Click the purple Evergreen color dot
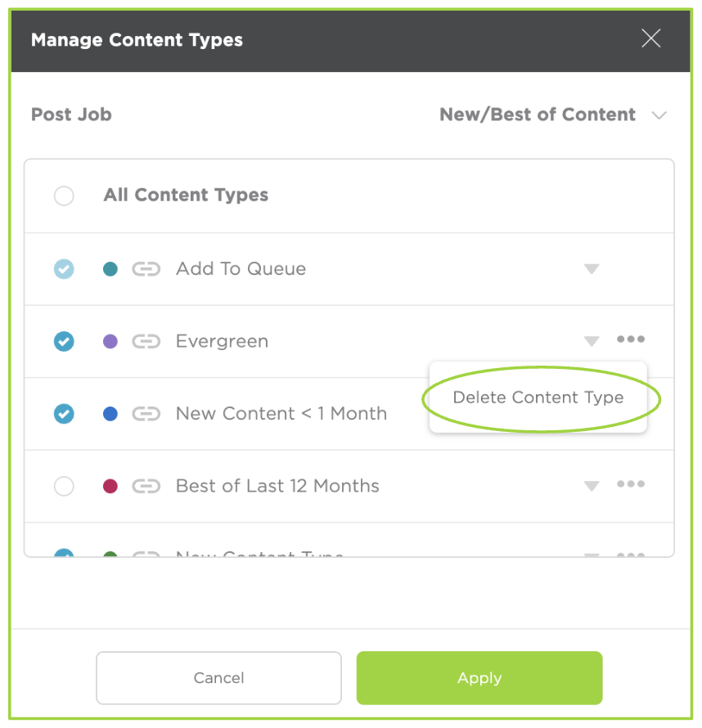This screenshot has height=728, width=702. (110, 341)
